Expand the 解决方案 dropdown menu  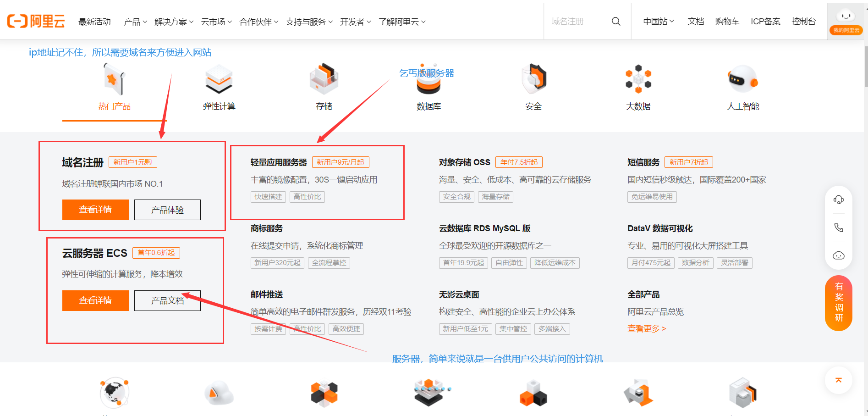174,22
